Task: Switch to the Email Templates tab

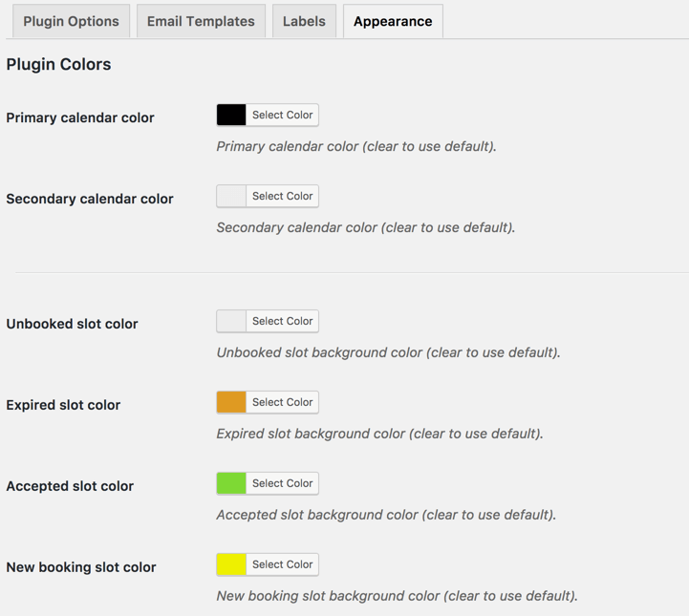Action: point(201,21)
